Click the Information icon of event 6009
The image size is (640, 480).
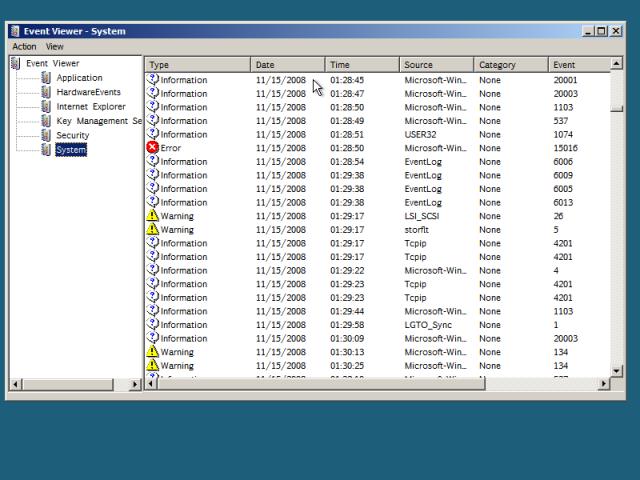[153, 174]
